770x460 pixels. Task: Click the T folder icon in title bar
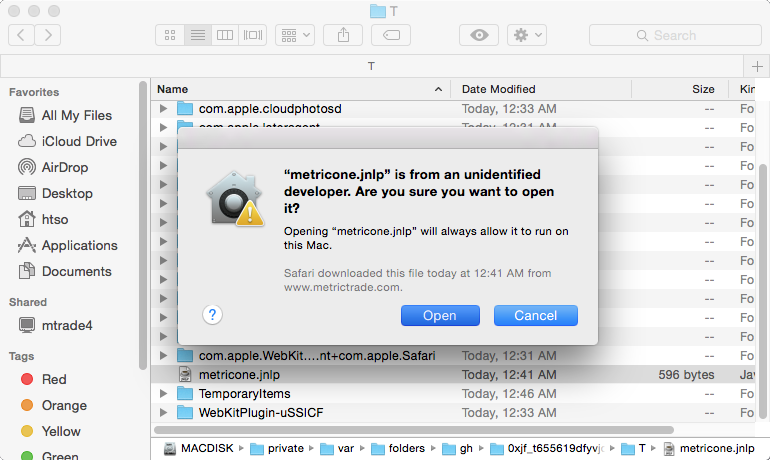click(x=378, y=11)
